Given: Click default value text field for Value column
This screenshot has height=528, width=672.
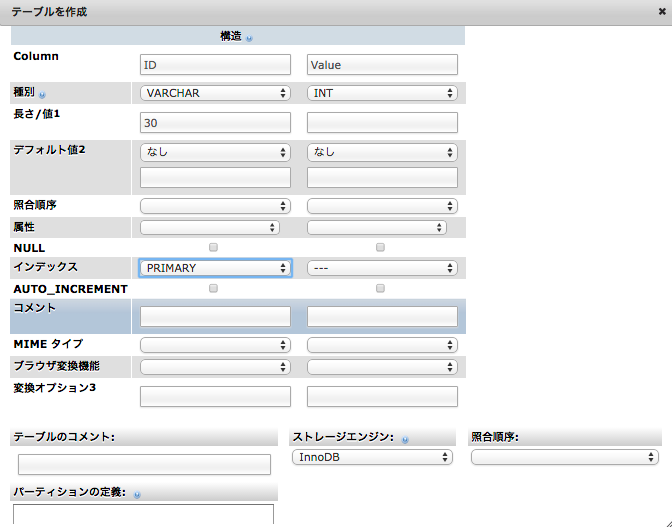Looking at the screenshot, I should point(382,177).
